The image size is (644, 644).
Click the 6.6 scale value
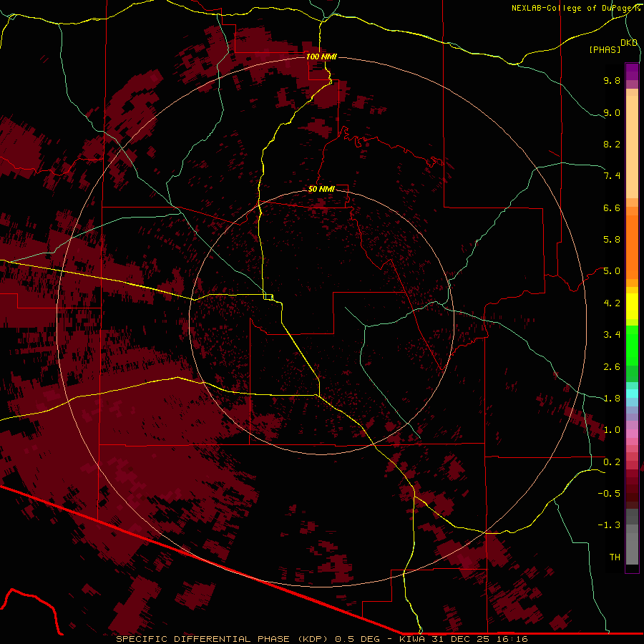[612, 208]
